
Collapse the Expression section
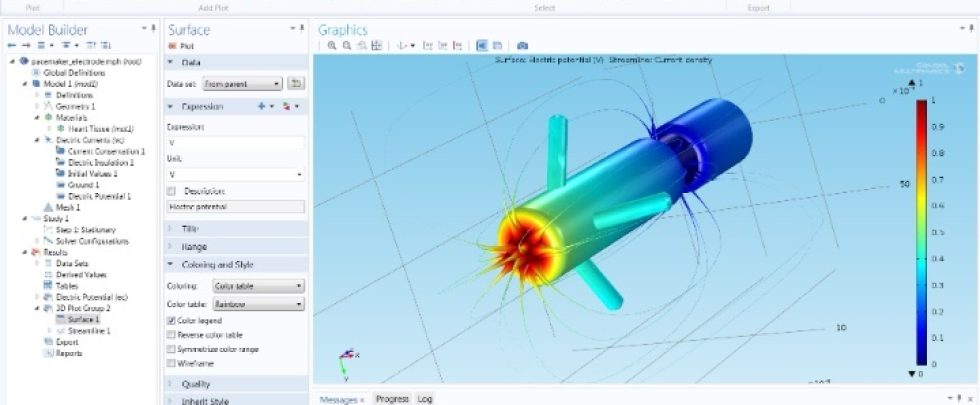pos(170,107)
